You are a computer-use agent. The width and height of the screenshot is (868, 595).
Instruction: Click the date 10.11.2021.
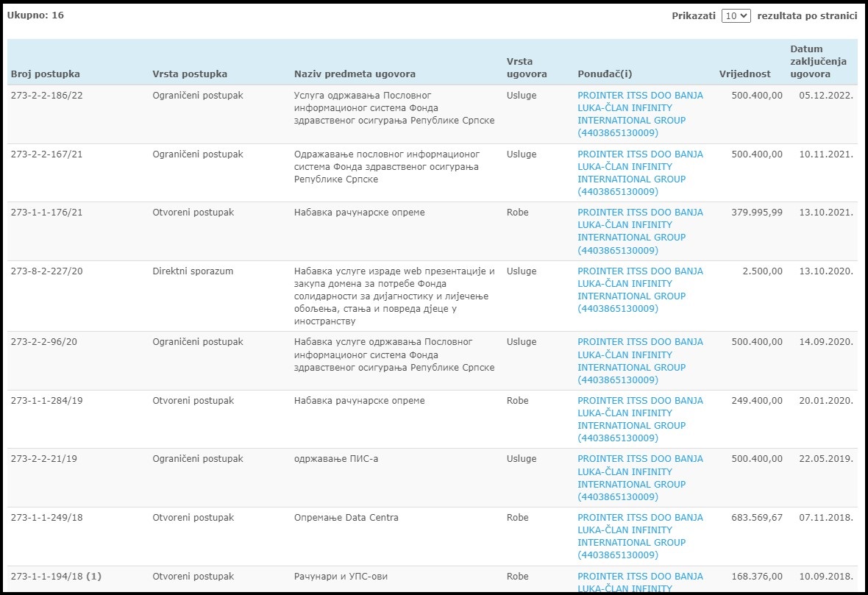point(826,154)
